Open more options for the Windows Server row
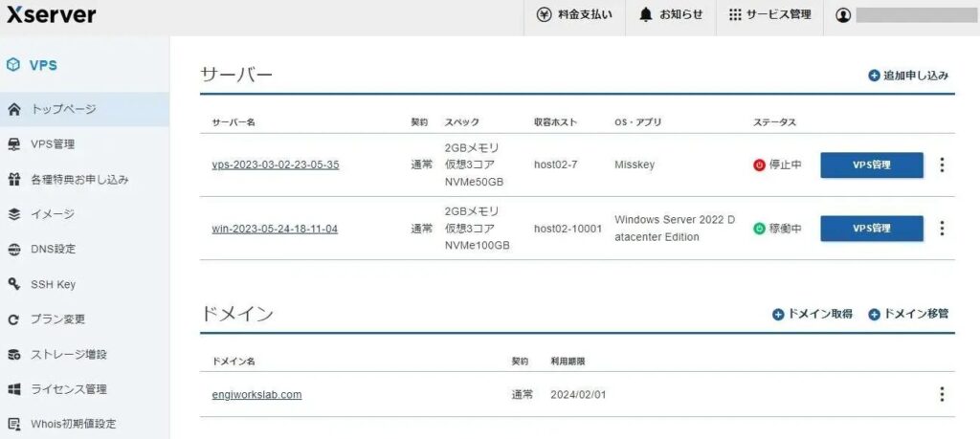The image size is (980, 439). click(x=942, y=228)
